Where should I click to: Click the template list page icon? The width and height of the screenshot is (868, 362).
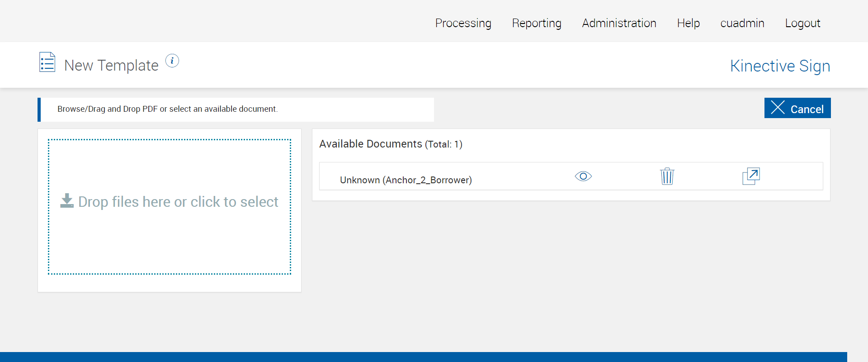coord(47,62)
